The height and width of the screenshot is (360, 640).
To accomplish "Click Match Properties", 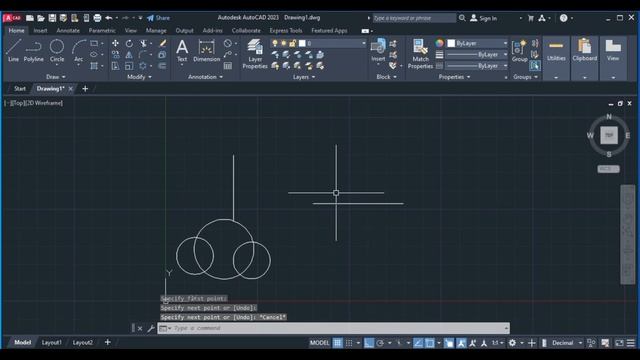I will coord(420,54).
